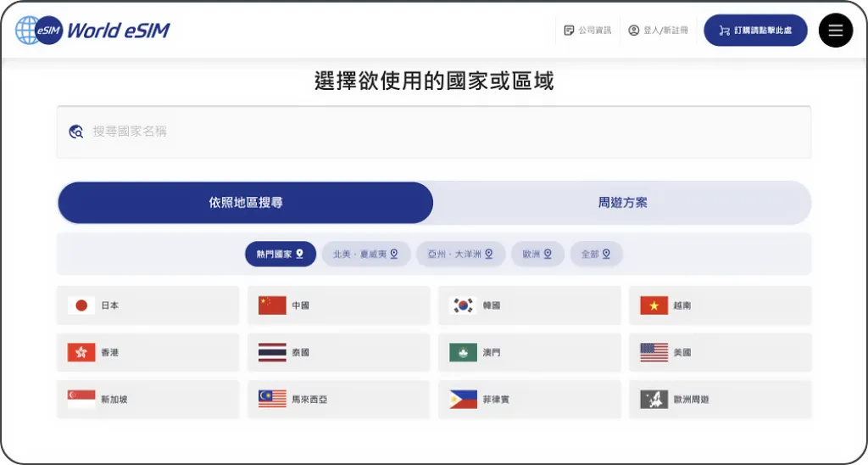Click the World eSIM globe logo
This screenshot has height=465, width=868.
point(92,30)
